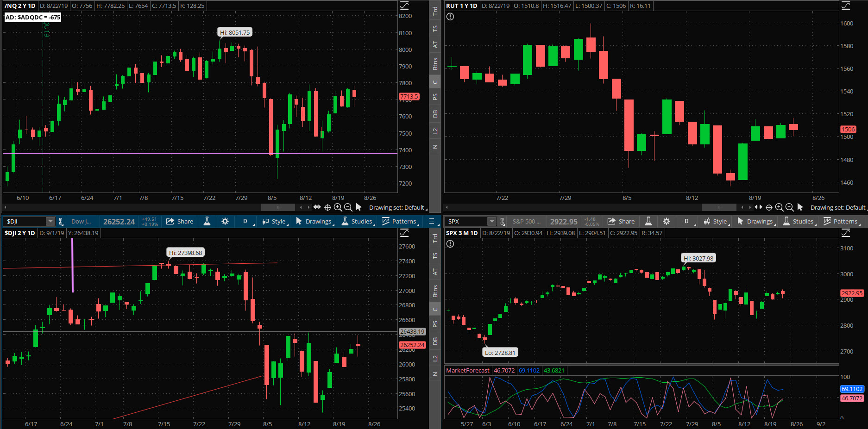Toggle the N side panel beside /NQ chart

pos(435,147)
